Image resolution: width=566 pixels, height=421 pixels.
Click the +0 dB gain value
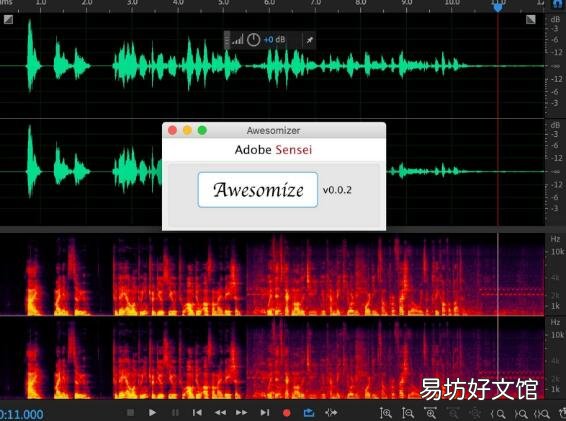[274, 40]
